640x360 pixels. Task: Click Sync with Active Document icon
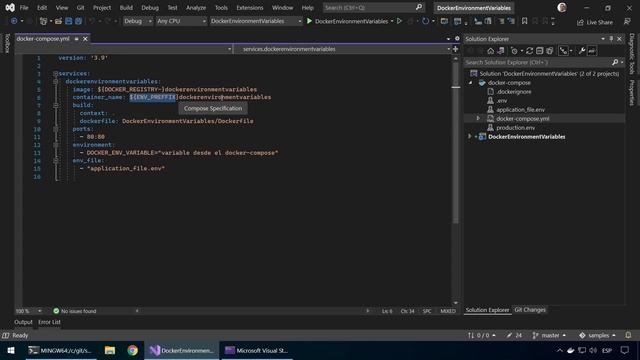tap(529, 51)
